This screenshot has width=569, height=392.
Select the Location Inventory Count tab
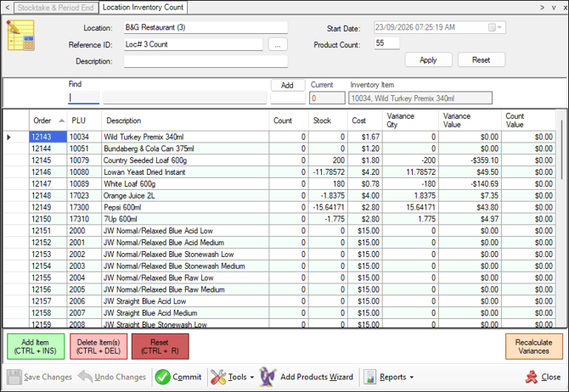[x=143, y=8]
